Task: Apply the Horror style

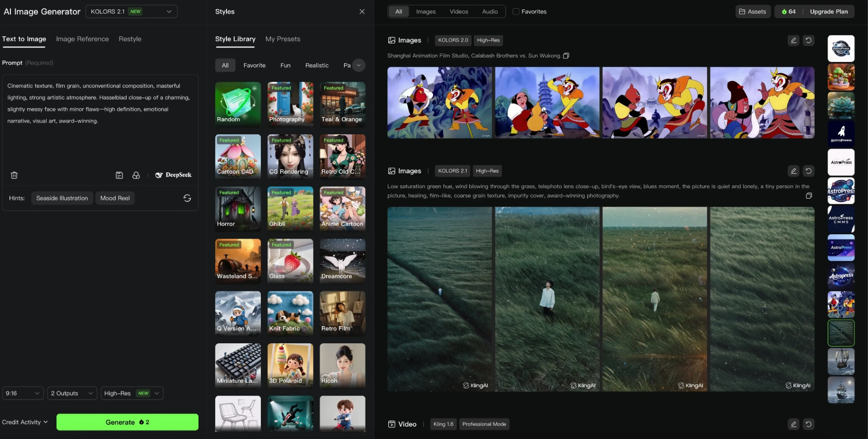Action: click(238, 209)
